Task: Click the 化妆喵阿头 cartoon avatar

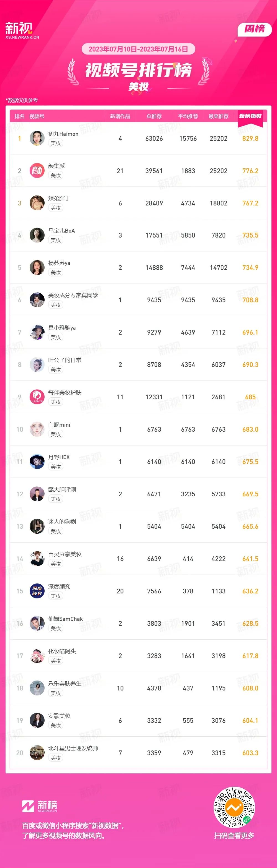Action: click(x=37, y=656)
